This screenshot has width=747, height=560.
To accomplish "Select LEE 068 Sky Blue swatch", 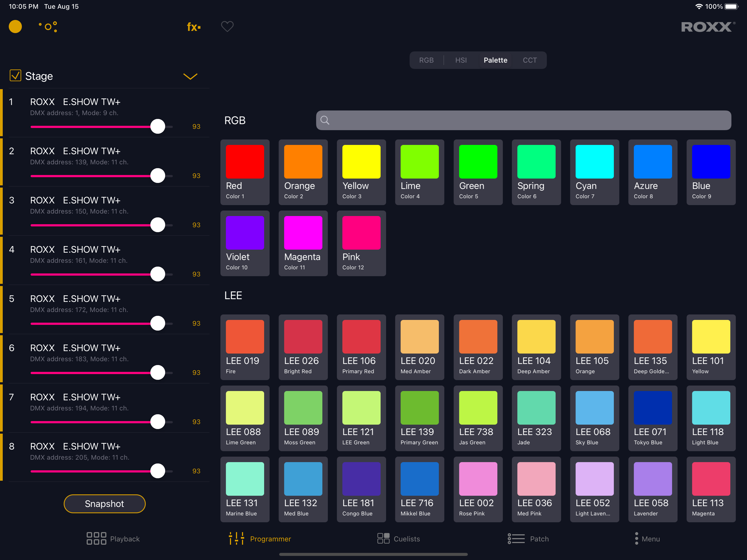I will (594, 418).
